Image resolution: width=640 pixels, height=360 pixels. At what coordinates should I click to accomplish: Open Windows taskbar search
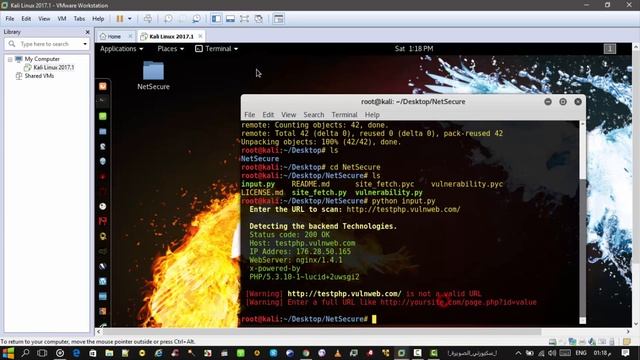point(25,353)
